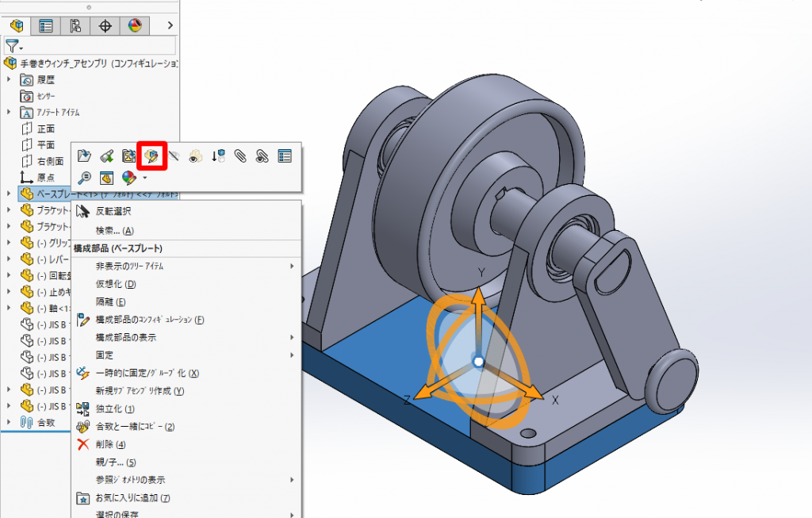Switch to the ConfigurationManager tab
This screenshot has height=518, width=812.
coord(75,26)
